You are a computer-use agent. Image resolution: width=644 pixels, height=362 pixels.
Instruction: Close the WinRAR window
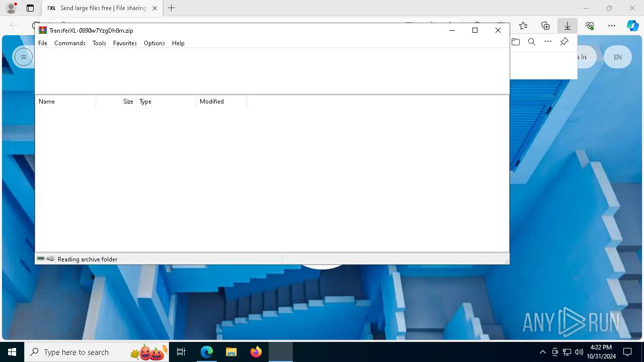pos(498,30)
